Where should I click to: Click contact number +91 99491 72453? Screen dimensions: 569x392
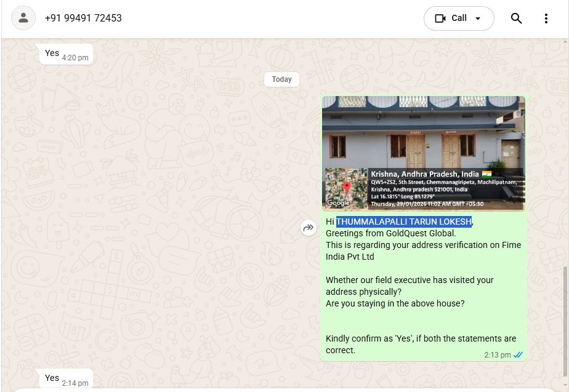83,18
